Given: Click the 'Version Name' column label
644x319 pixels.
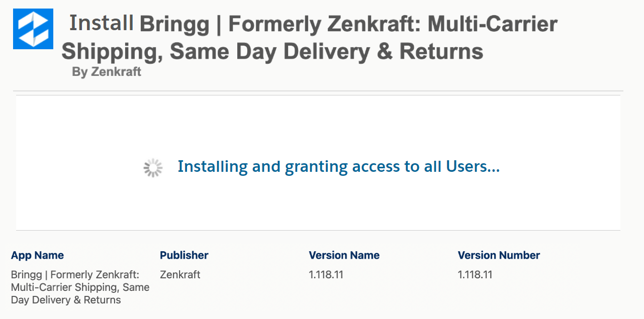Looking at the screenshot, I should [344, 255].
